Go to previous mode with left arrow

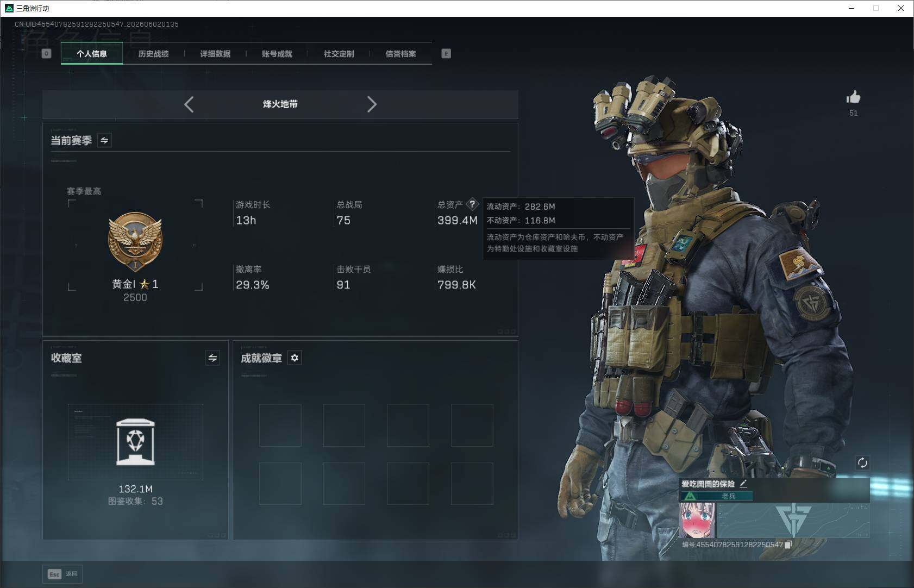click(189, 104)
